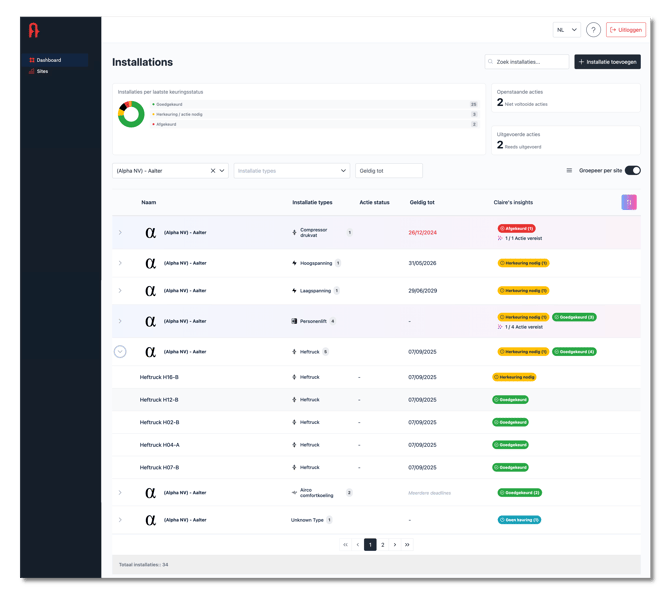Click the installation status donut chart
This screenshot has height=598, width=670.
(131, 114)
